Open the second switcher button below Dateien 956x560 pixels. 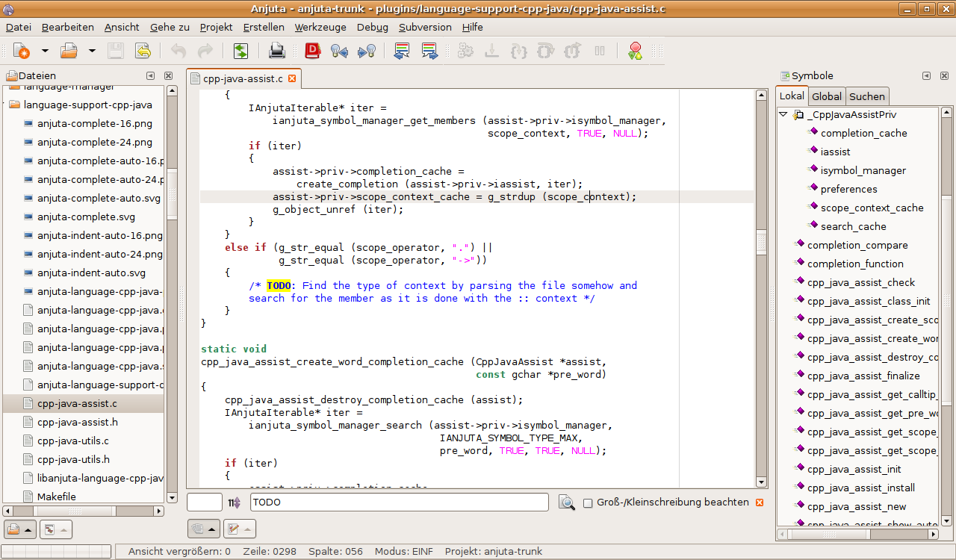tap(56, 529)
